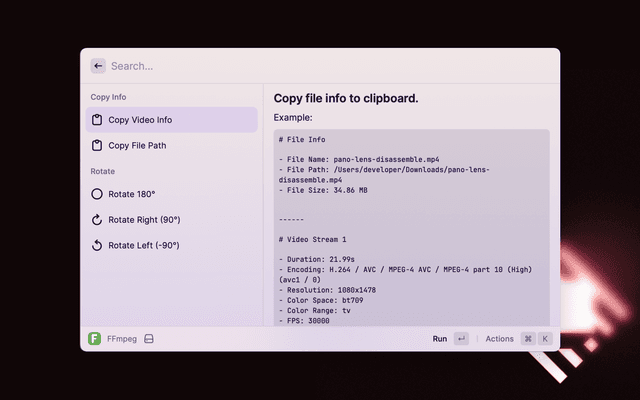640x400 pixels.
Task: Click the clipboard icon for Copy Video Info
Action: [x=96, y=120]
